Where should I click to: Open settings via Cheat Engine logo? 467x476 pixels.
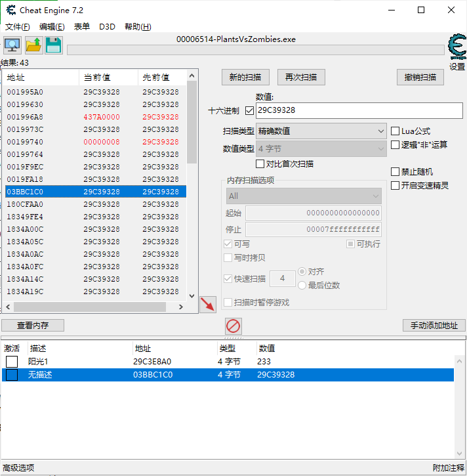pos(457,47)
